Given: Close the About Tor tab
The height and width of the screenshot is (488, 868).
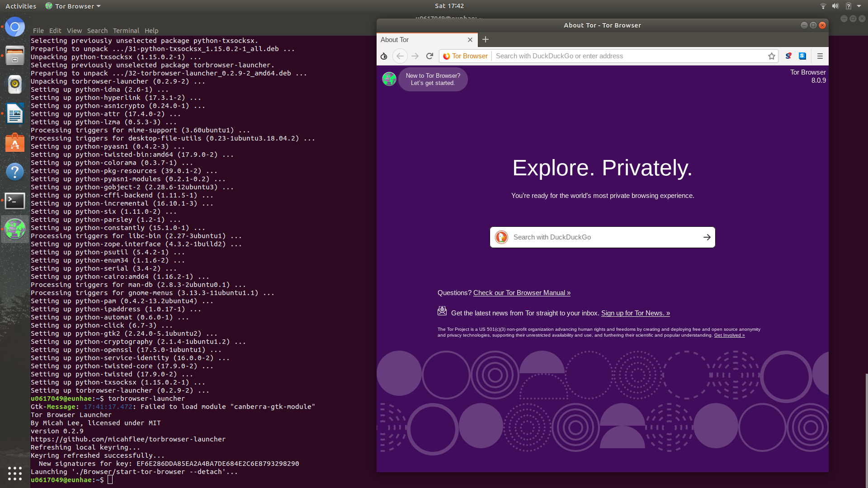Looking at the screenshot, I should tap(470, 40).
